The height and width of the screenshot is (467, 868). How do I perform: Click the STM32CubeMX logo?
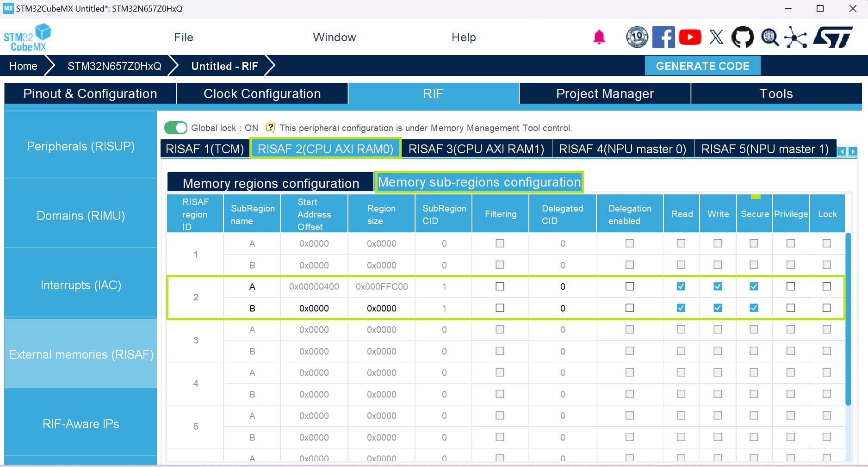click(27, 37)
